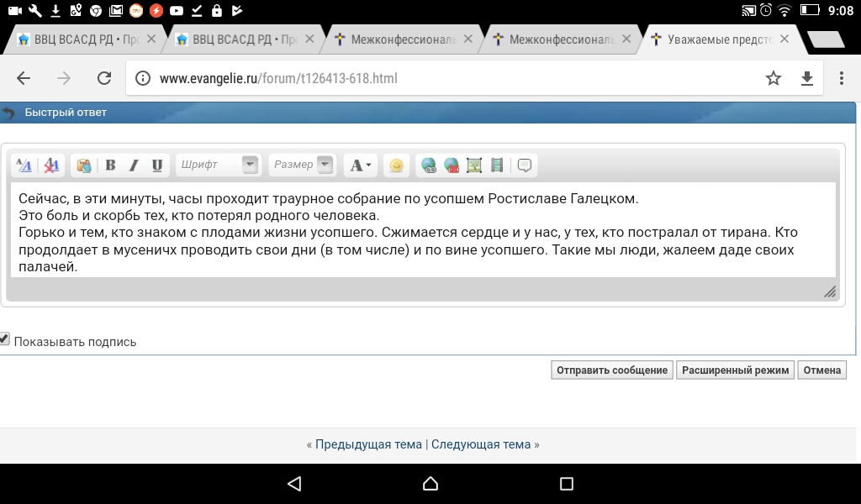
Task: Toggle the Показывать подпись checkbox
Action: pyautogui.click(x=5, y=339)
